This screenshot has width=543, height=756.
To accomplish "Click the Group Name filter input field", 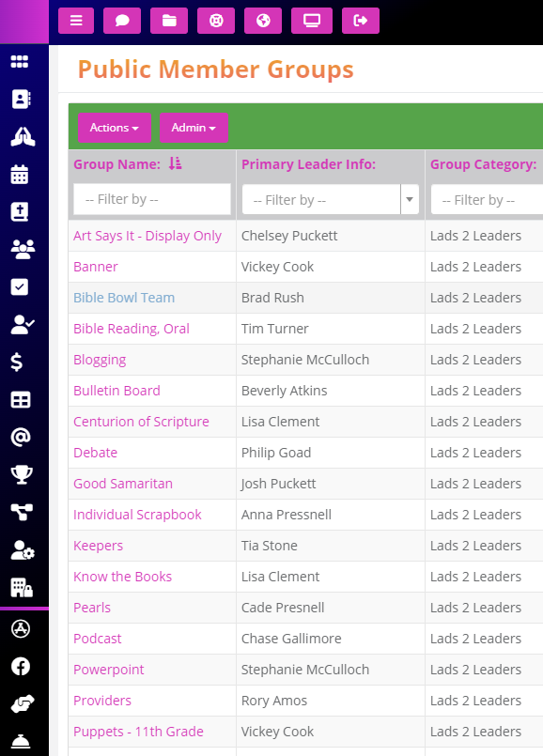I will click(x=152, y=199).
